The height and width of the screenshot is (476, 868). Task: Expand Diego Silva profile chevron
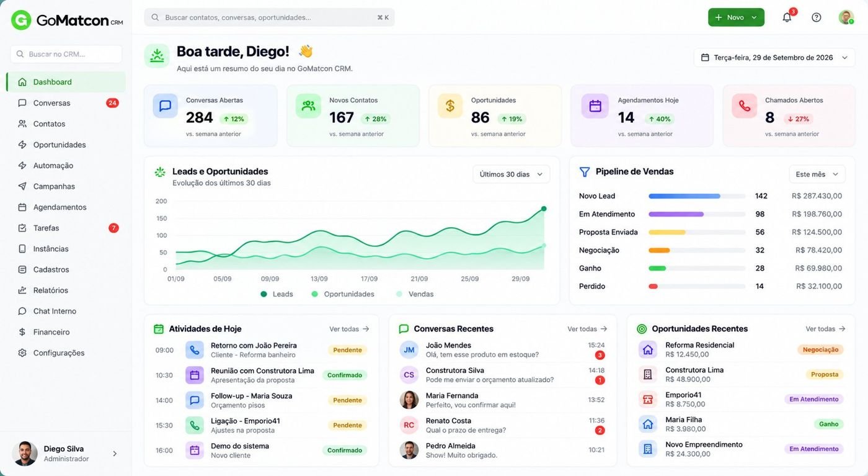tap(115, 454)
